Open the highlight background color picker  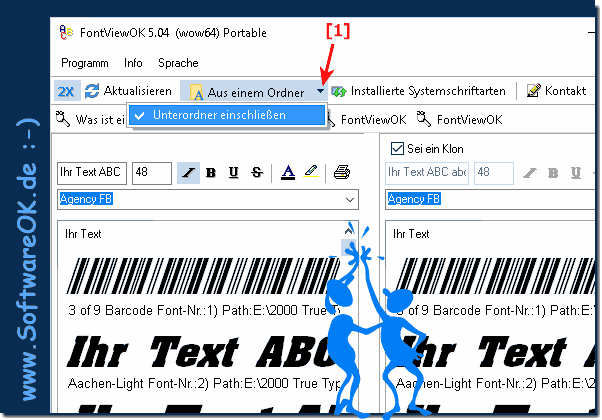coord(311,171)
